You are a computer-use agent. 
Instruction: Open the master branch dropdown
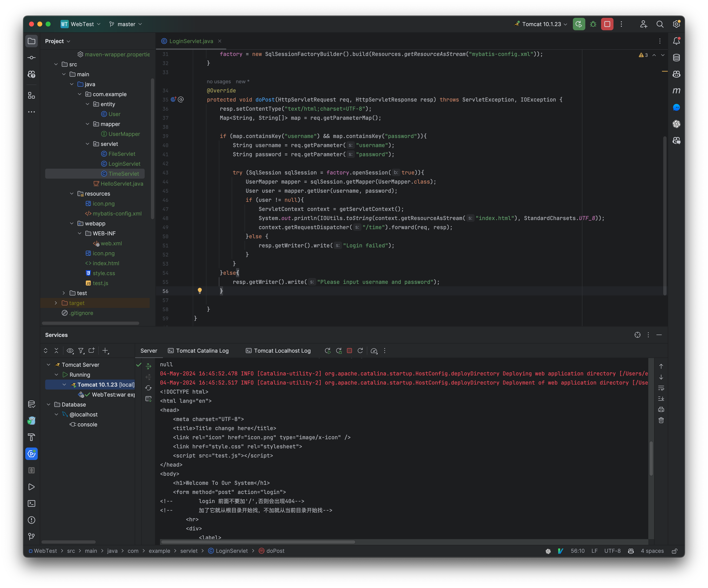pyautogui.click(x=125, y=24)
